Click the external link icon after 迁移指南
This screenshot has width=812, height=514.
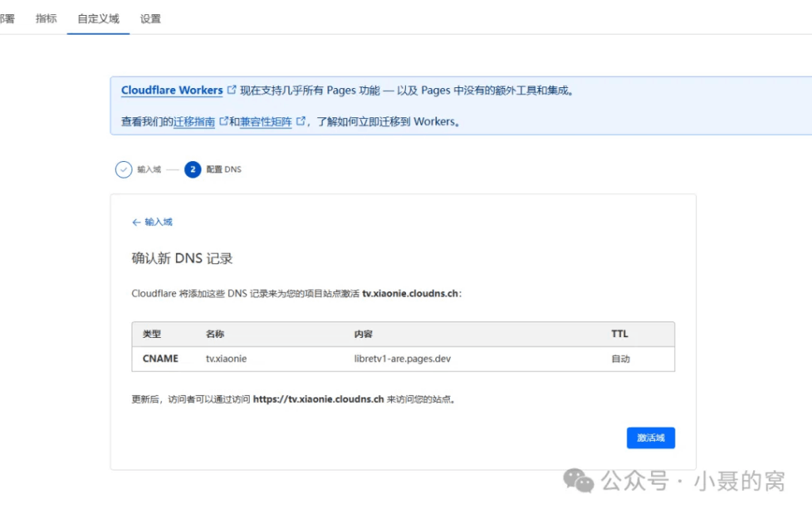pyautogui.click(x=224, y=121)
